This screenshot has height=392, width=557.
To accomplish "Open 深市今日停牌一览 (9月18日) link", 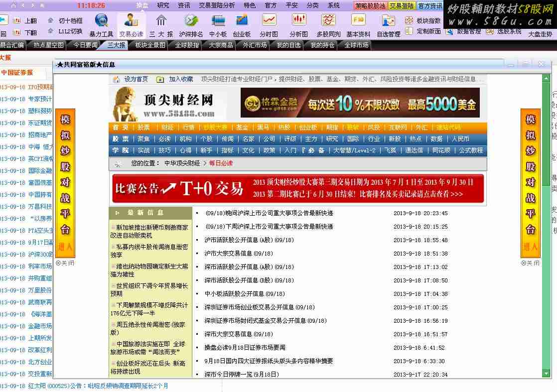I will pyautogui.click(x=242, y=374).
